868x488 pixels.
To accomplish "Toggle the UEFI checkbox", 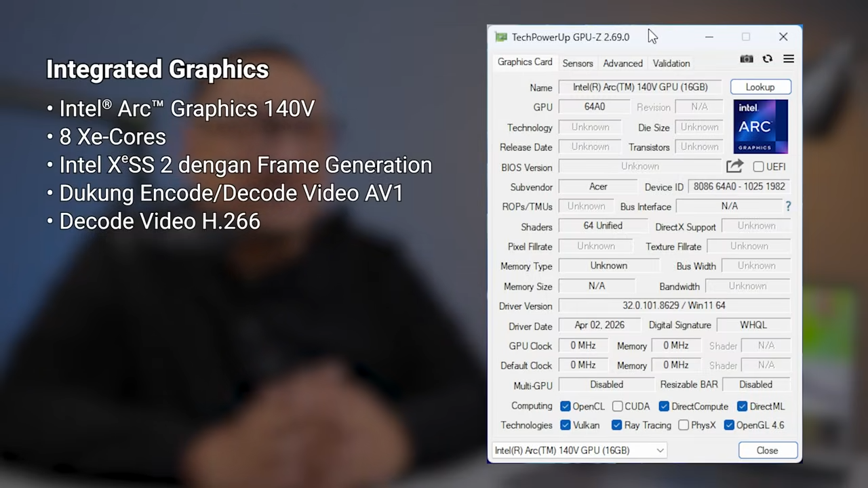I will click(758, 167).
